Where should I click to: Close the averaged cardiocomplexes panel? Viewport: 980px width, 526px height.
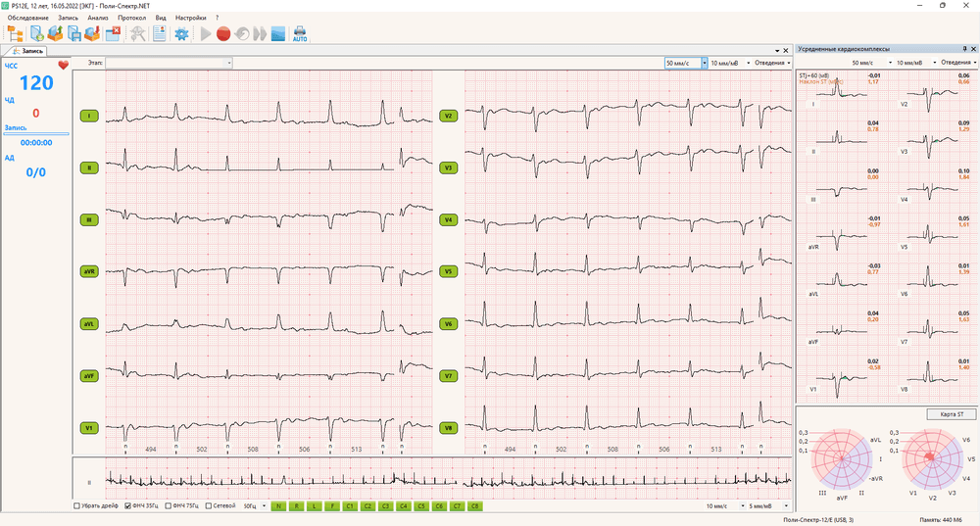(x=973, y=49)
